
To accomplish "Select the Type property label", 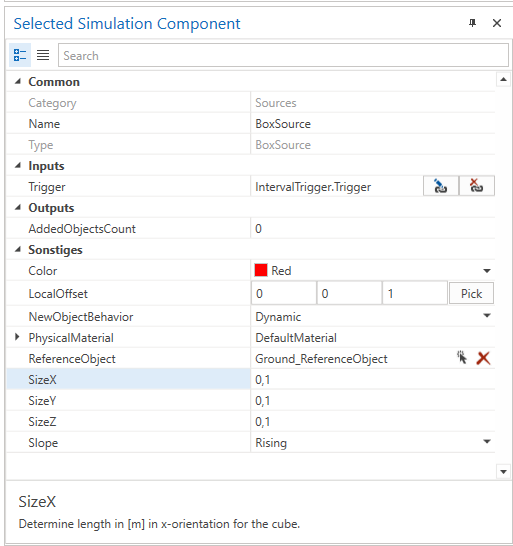I will [x=41, y=145].
